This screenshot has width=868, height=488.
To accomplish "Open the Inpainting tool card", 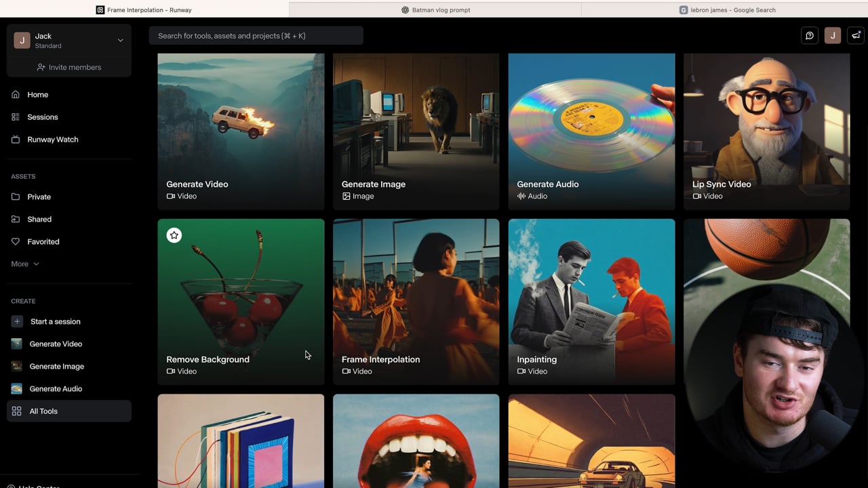I will tap(591, 302).
